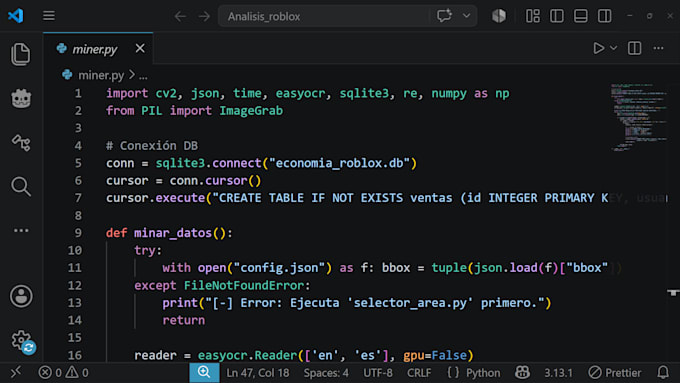Open the hamburger application menu
The height and width of the screenshot is (383, 680).
49,16
